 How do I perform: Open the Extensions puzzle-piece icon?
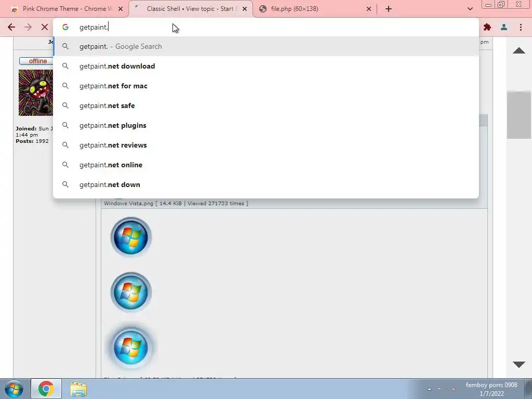pyautogui.click(x=487, y=27)
